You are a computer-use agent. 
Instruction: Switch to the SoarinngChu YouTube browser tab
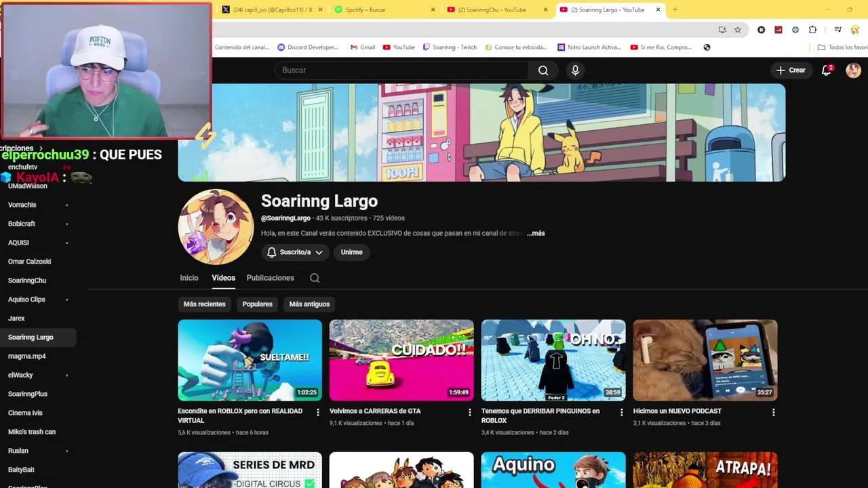[x=497, y=9]
